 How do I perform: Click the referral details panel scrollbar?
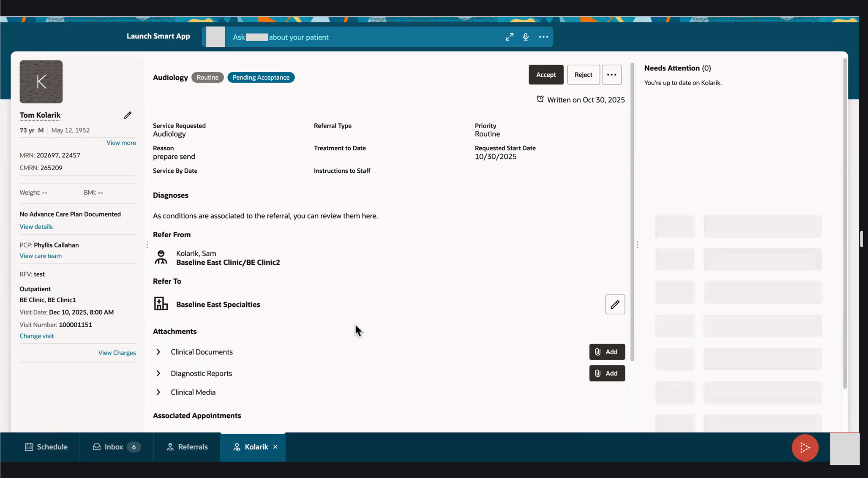pos(632,212)
